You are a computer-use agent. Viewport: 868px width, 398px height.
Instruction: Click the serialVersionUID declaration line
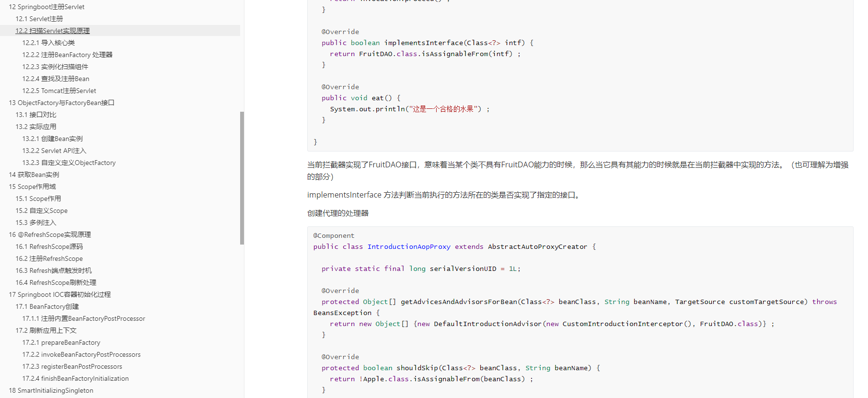pyautogui.click(x=421, y=269)
